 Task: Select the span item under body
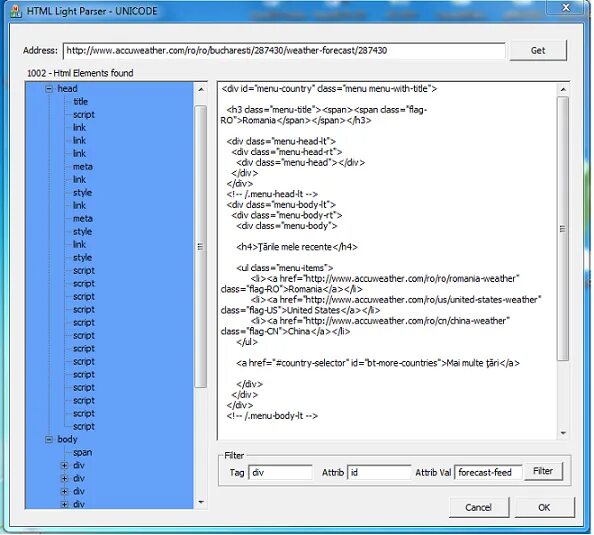click(x=83, y=452)
